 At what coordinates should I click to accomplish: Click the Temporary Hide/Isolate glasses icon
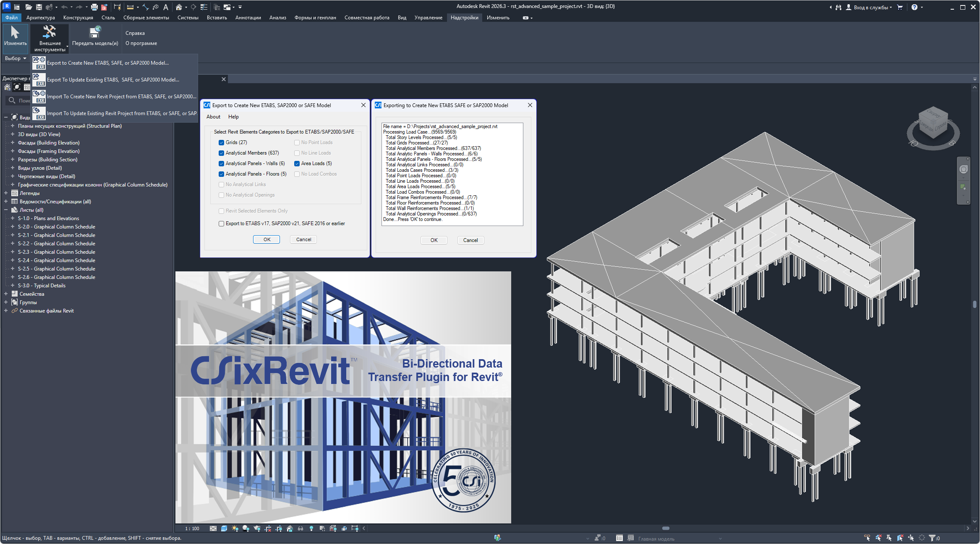click(301, 528)
